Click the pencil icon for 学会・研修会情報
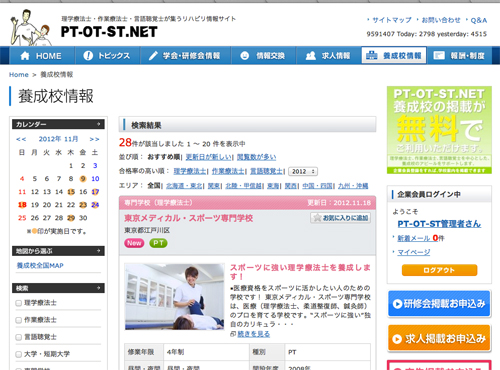The height and width of the screenshot is (370, 500). (x=153, y=56)
